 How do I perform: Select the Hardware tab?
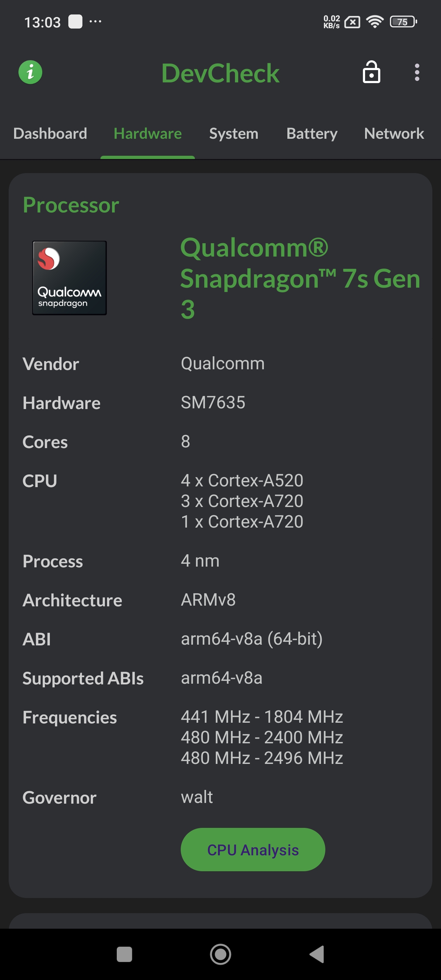[x=147, y=134]
